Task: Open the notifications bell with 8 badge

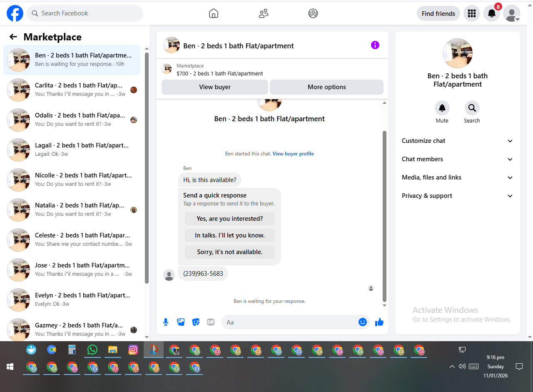Action: [492, 13]
